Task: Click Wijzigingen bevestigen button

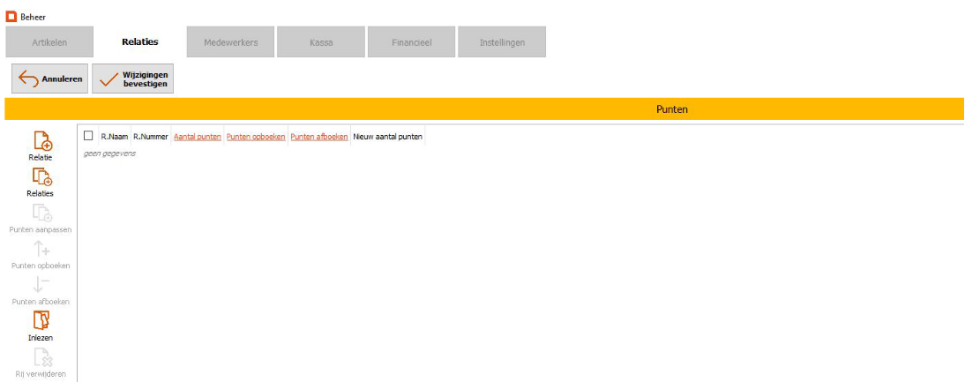Action: click(133, 79)
